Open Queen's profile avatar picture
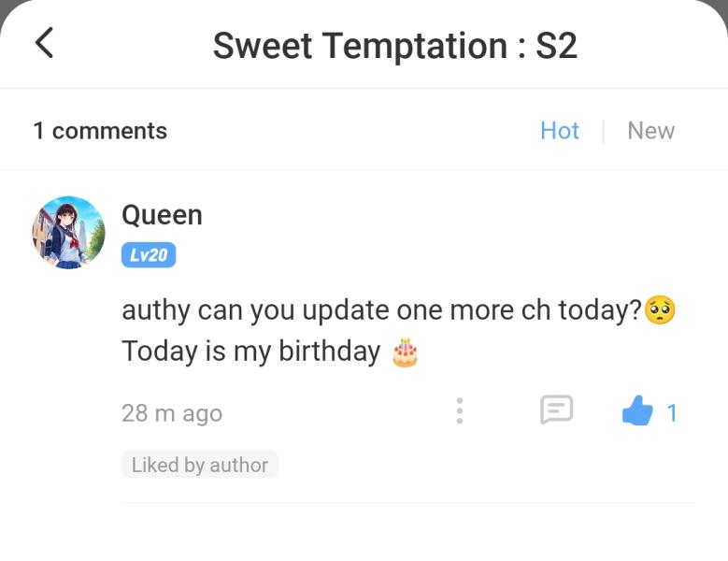 (x=69, y=232)
